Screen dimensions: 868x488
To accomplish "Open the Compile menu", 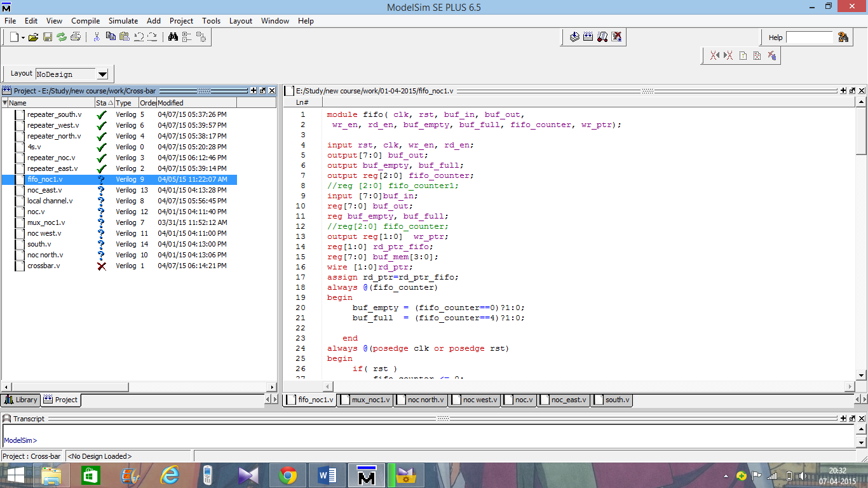I will (85, 21).
